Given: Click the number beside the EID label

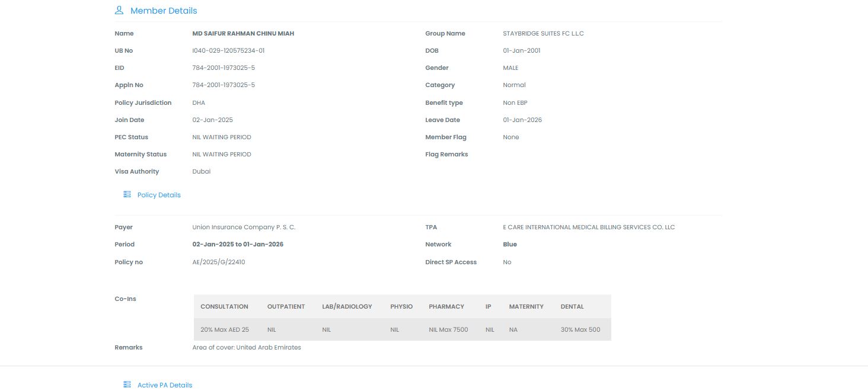Looking at the screenshot, I should tap(224, 68).
